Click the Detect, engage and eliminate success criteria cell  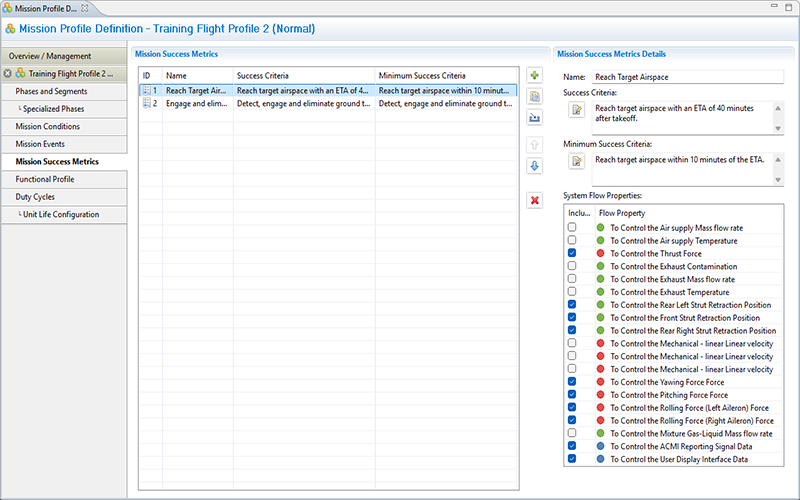[304, 104]
